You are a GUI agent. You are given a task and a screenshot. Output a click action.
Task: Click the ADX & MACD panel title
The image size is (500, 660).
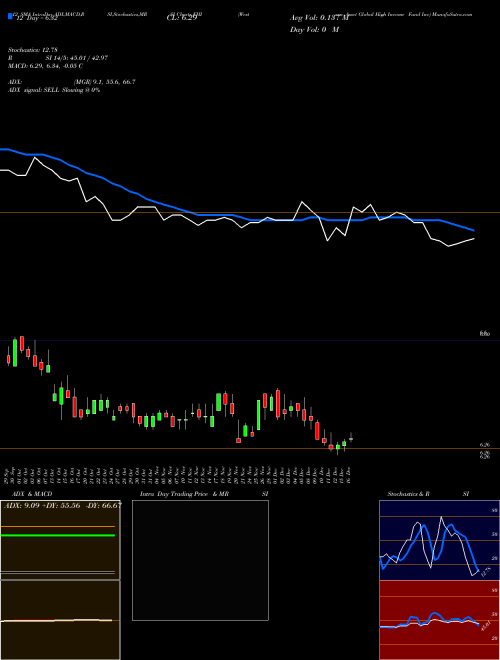pyautogui.click(x=32, y=494)
